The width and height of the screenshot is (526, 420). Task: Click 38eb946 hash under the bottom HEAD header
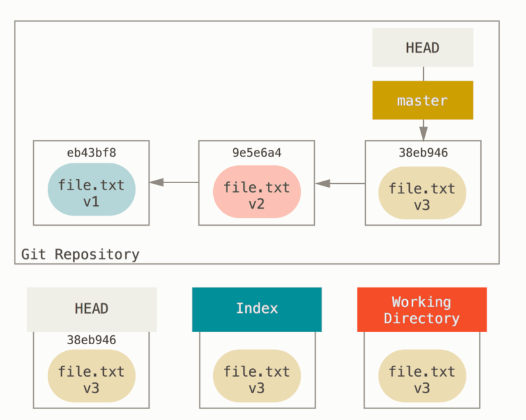(x=91, y=340)
